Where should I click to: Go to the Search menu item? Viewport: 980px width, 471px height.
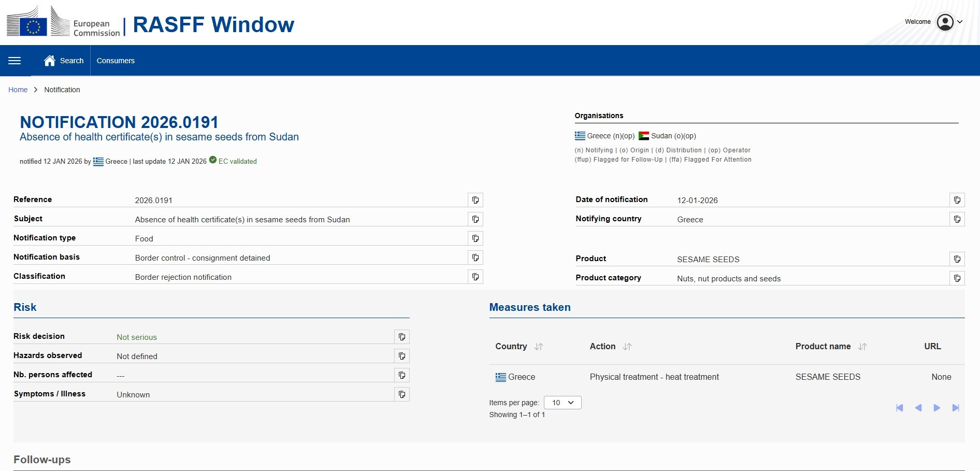71,61
